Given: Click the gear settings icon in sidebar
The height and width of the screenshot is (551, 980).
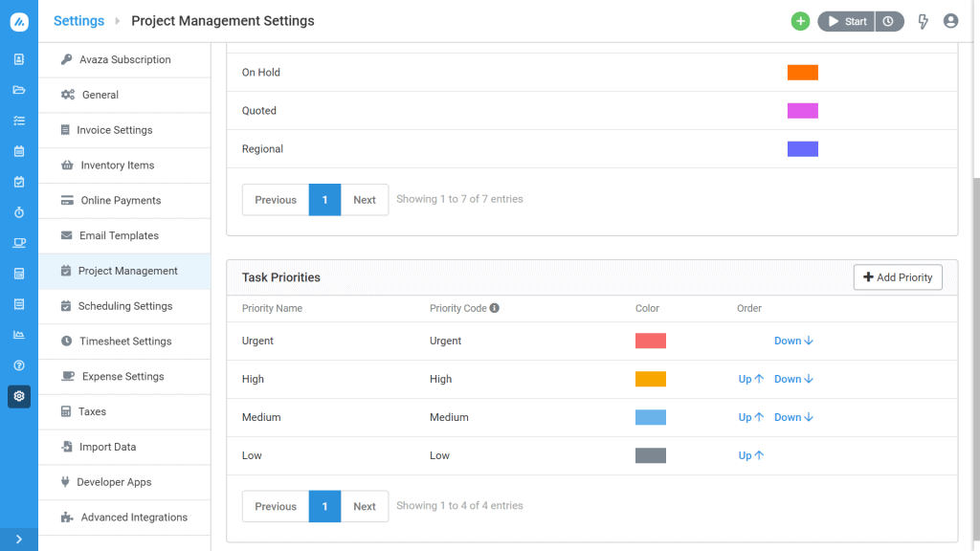Looking at the screenshot, I should [x=19, y=396].
